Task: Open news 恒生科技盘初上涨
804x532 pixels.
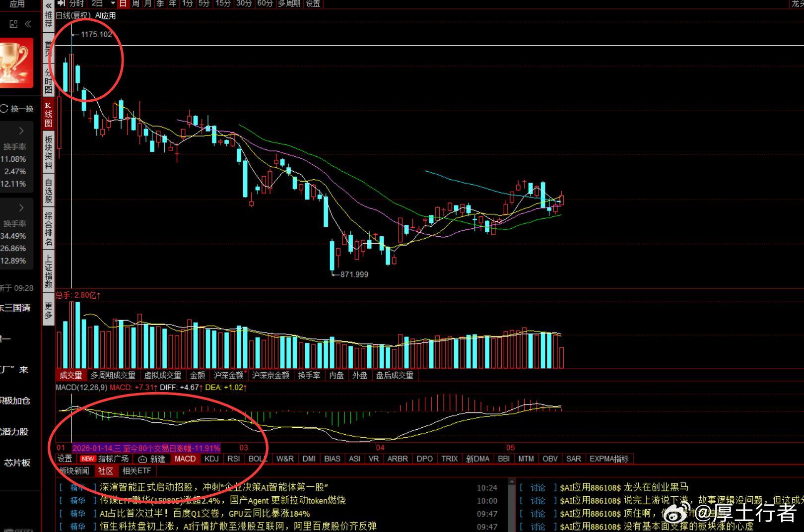Action: tap(238, 526)
